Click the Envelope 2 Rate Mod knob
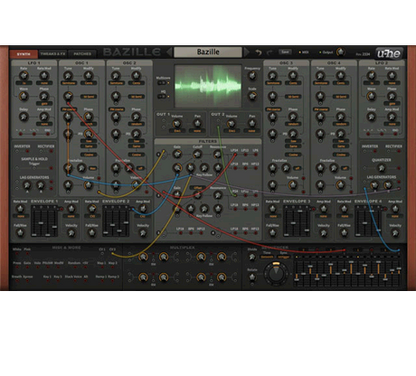Viewport: 416px width, 376px height. (92, 209)
